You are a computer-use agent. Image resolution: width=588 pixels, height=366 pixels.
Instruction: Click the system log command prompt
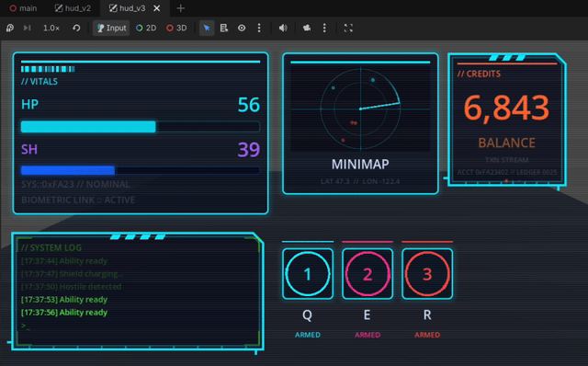tap(25, 326)
